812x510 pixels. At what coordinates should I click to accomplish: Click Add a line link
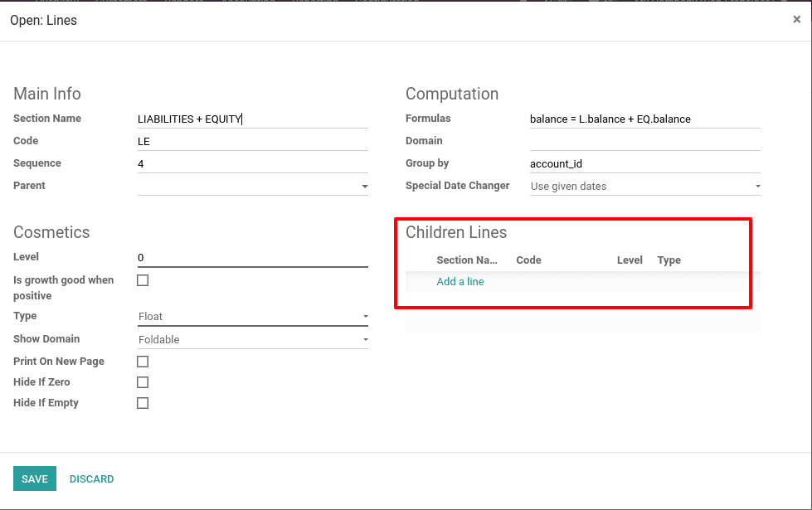459,282
